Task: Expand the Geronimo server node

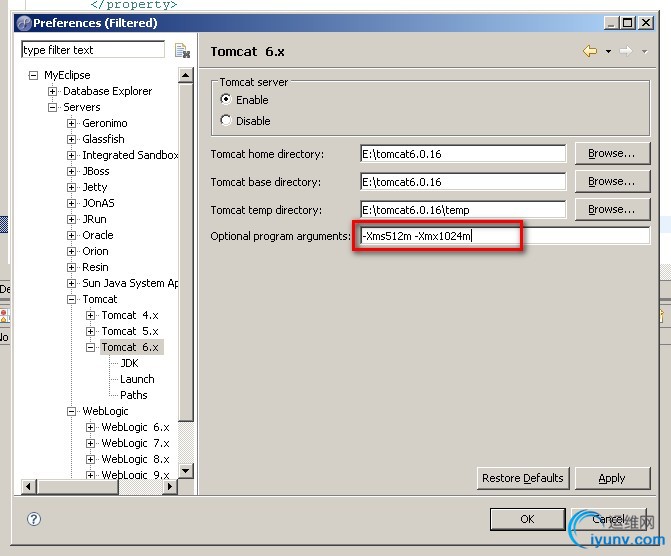Action: click(71, 123)
